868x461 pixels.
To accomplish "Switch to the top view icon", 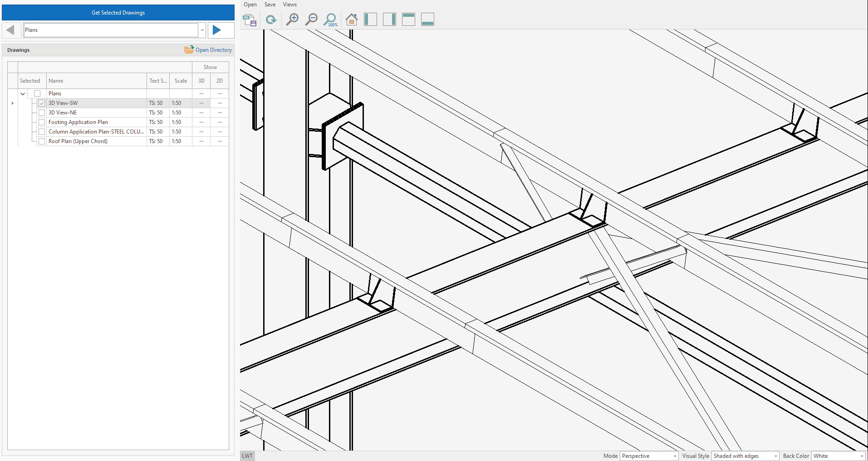I will 408,20.
